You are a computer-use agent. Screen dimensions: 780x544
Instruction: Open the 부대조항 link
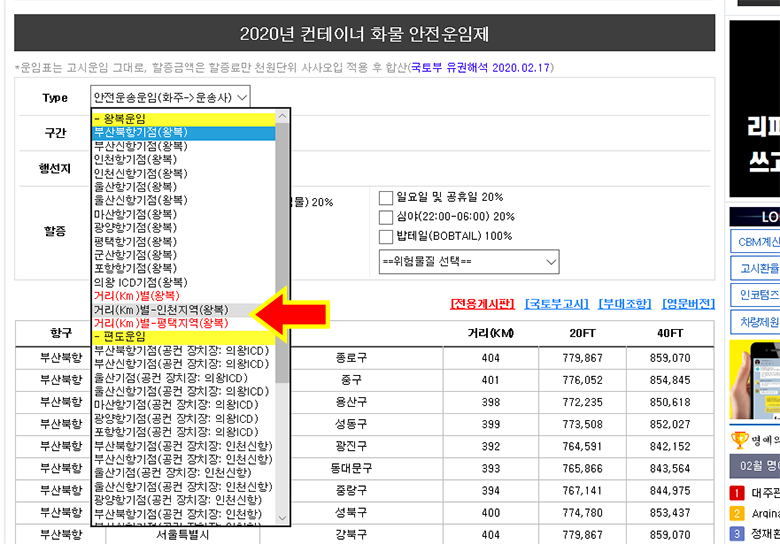(625, 304)
